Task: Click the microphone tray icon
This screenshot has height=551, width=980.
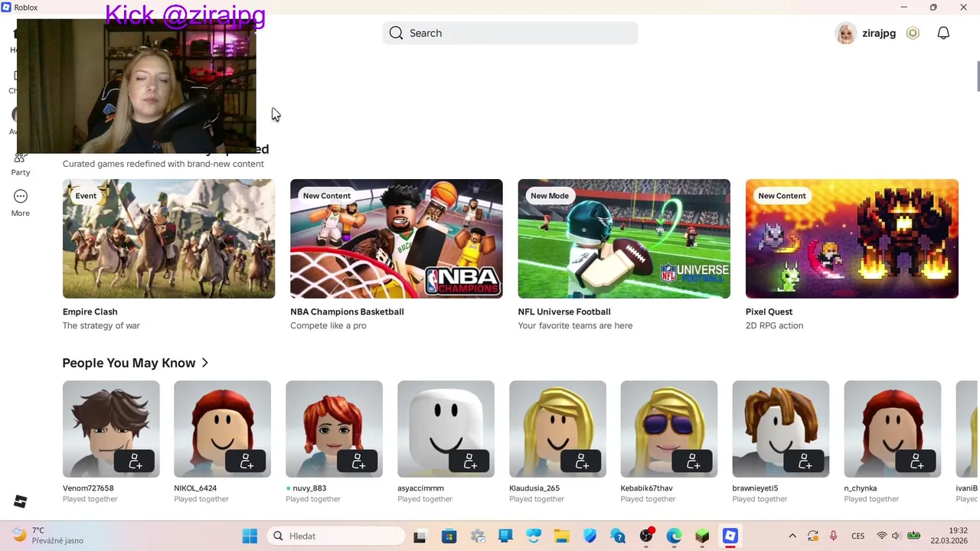Action: point(833,536)
